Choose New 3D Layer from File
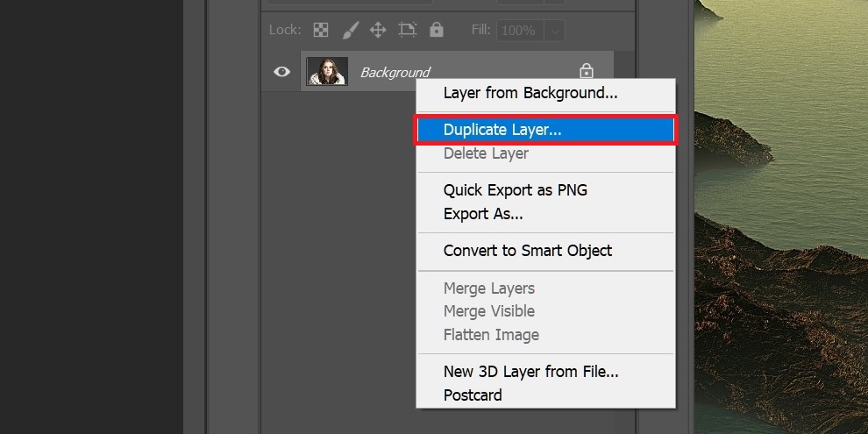 [530, 372]
